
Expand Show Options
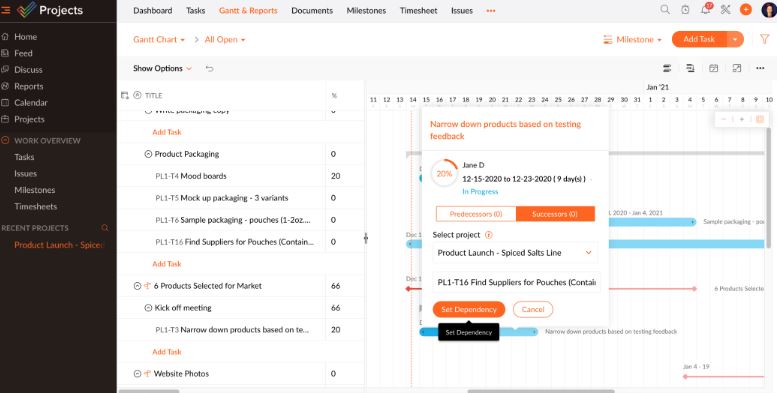tap(162, 68)
